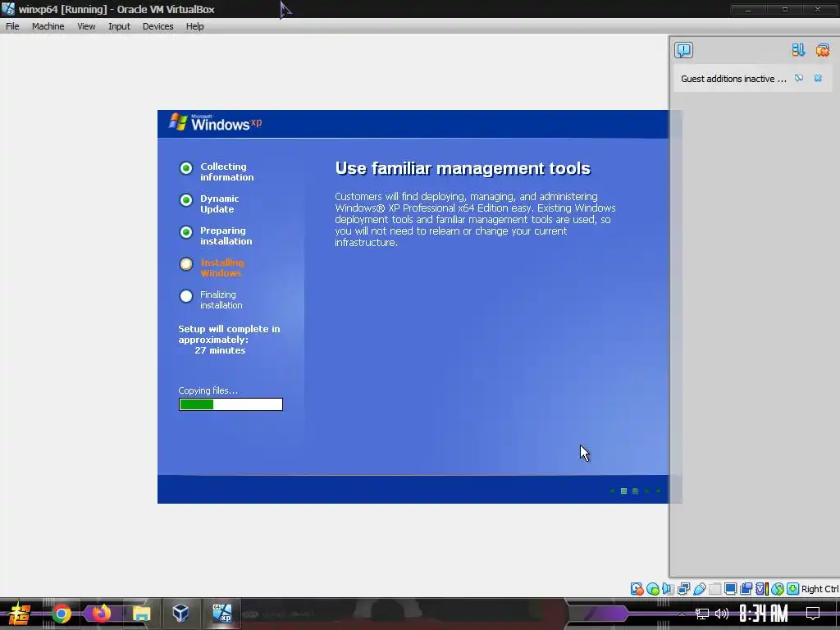Open the Input menu
The height and width of the screenshot is (630, 840).
(x=119, y=26)
